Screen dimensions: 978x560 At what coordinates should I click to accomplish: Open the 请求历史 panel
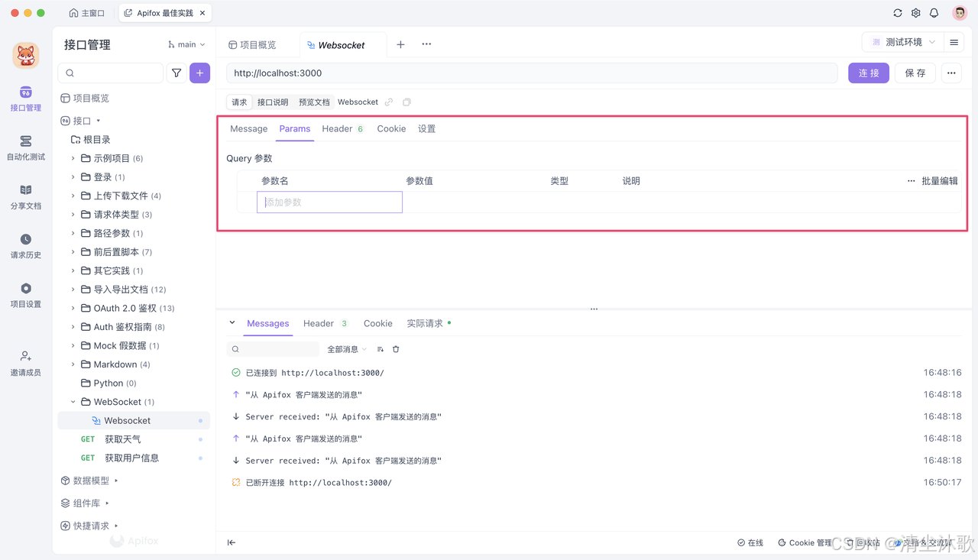click(25, 246)
